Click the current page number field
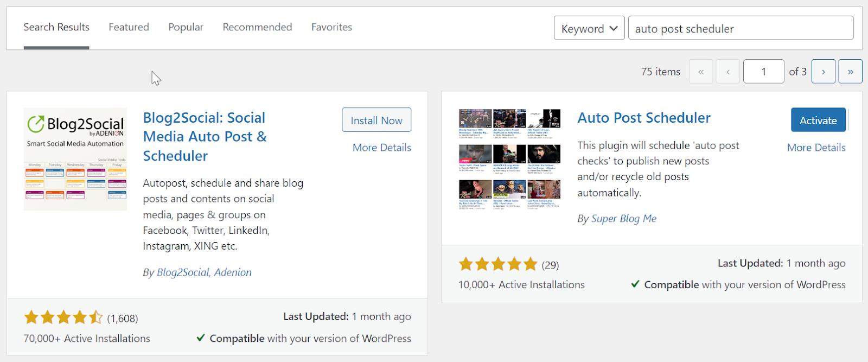 764,72
